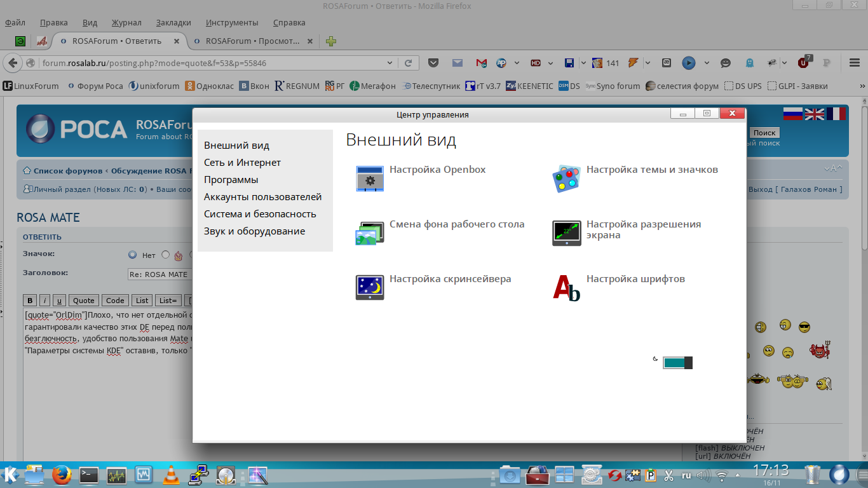Click the Quote BBCode button

coord(83,301)
